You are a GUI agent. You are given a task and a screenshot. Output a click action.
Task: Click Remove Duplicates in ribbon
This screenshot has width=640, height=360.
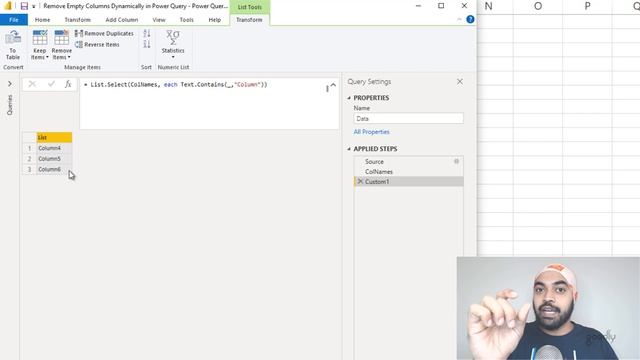(x=104, y=33)
